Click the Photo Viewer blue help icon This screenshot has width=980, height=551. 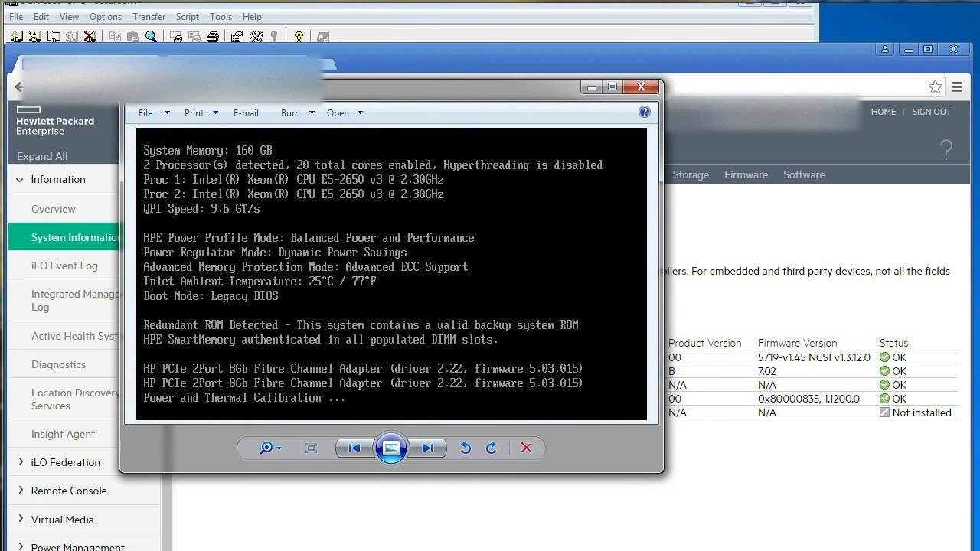point(645,112)
